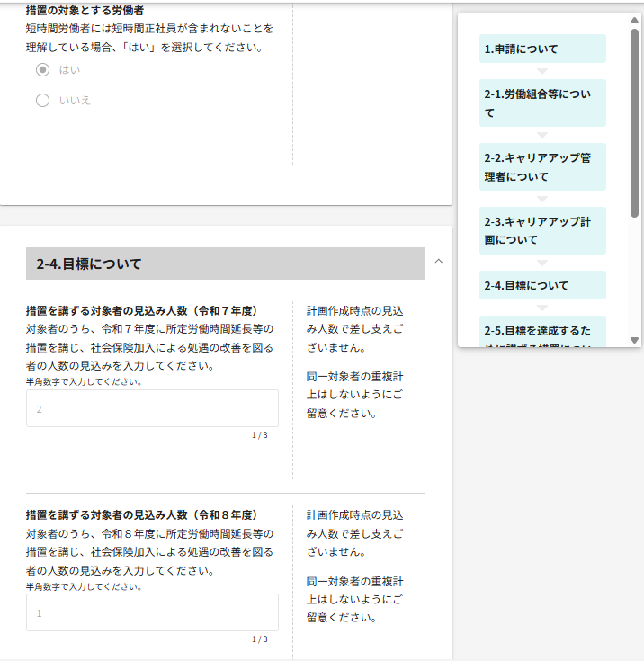Click the navigation panel scroll-down arrow

pyautogui.click(x=634, y=340)
